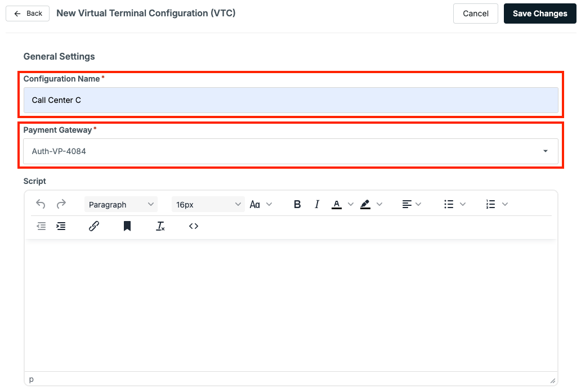Increase the paragraph indent
This screenshot has height=392, width=581.
pyautogui.click(x=61, y=226)
